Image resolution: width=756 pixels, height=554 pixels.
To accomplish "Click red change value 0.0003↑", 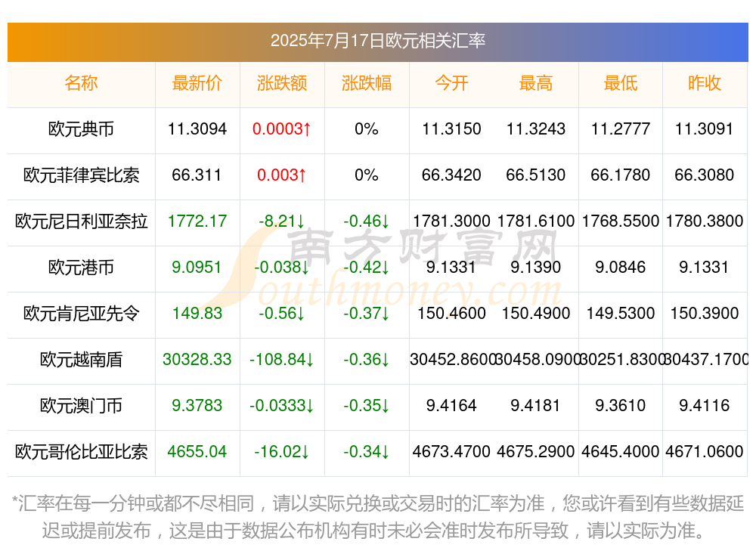I will click(x=281, y=129).
